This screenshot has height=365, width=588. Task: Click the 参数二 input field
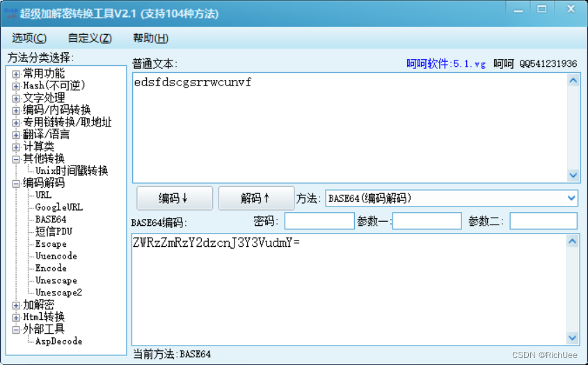tap(543, 220)
